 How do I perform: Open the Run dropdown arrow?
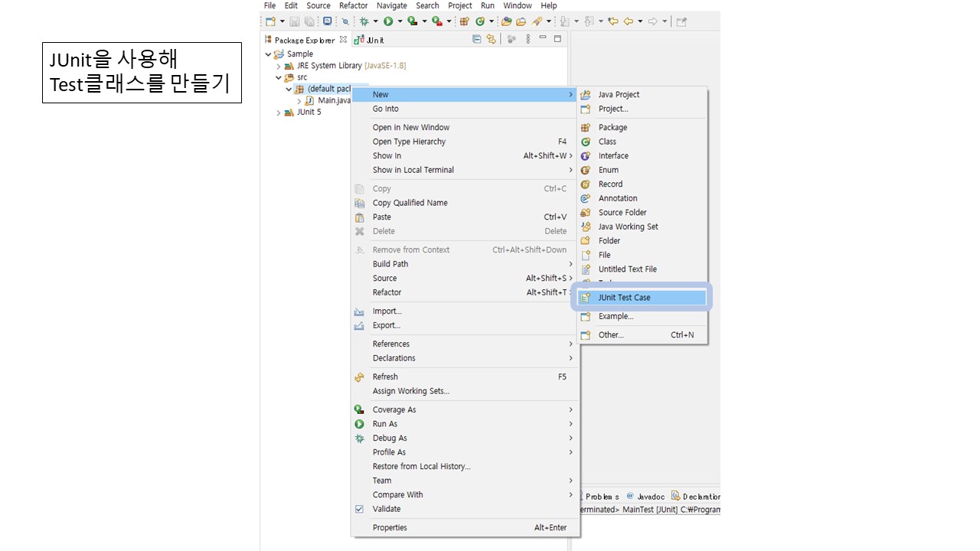(x=400, y=21)
